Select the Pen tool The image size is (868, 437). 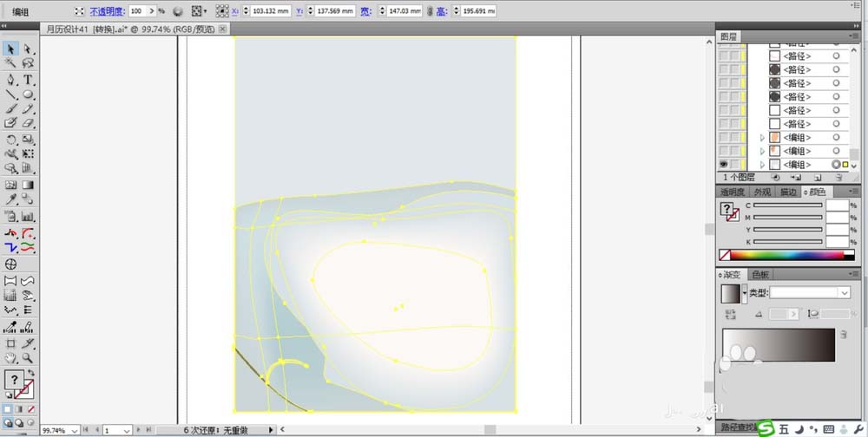coord(11,81)
